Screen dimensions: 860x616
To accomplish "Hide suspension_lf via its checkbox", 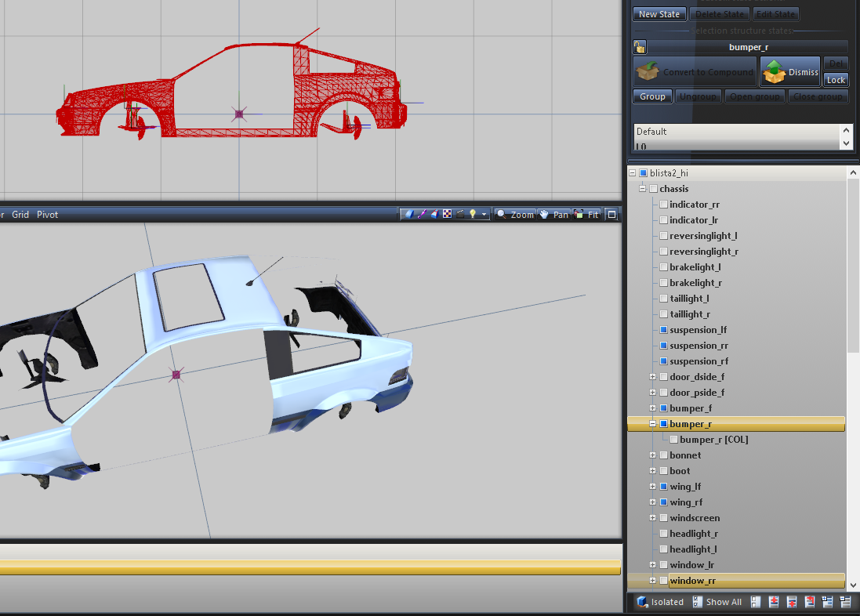I will pyautogui.click(x=664, y=330).
